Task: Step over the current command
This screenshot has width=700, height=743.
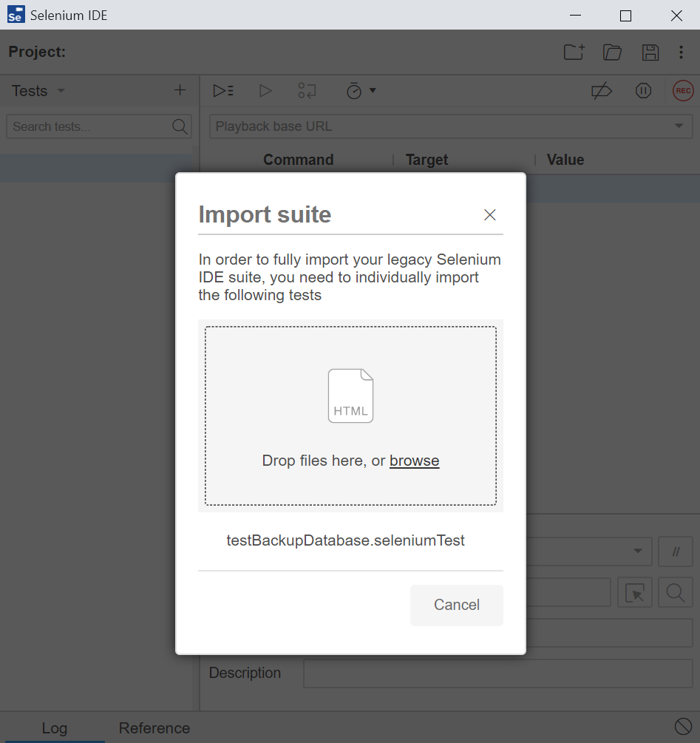Action: [x=307, y=90]
